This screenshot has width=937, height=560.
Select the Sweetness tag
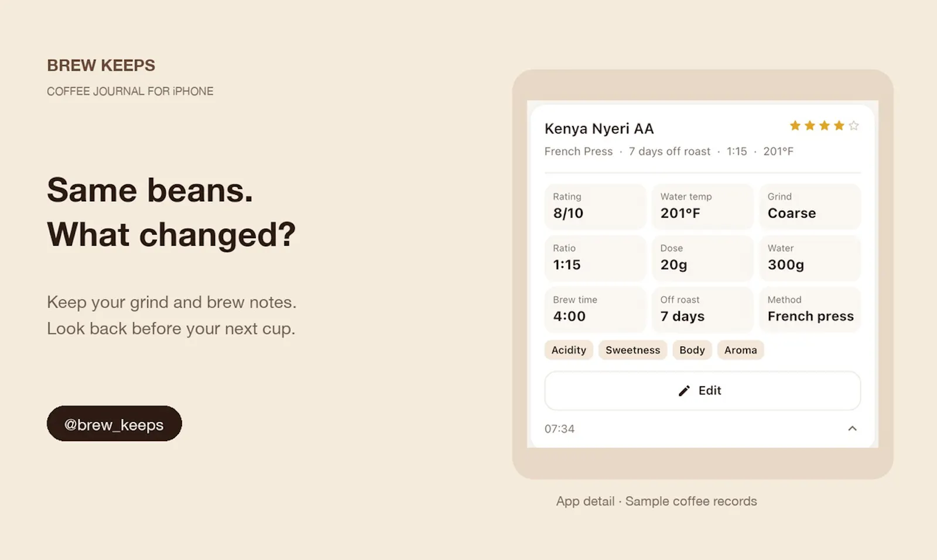pyautogui.click(x=632, y=350)
